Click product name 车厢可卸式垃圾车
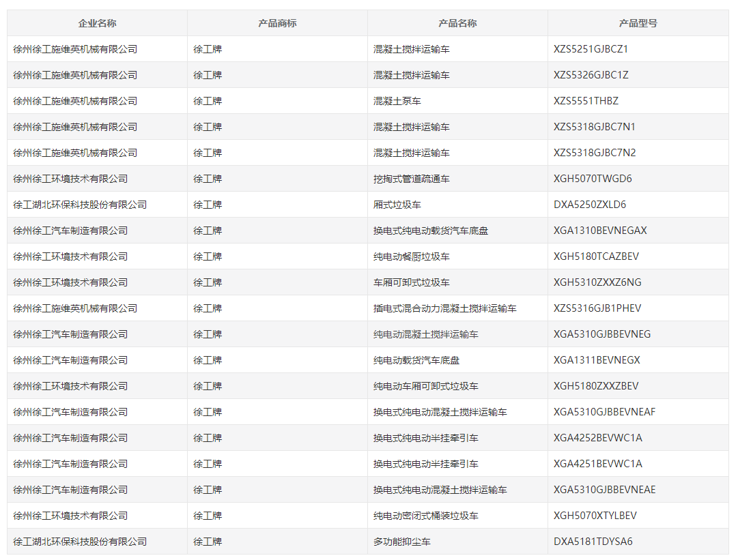Screen dimensions: 738x560 pyautogui.click(x=412, y=282)
